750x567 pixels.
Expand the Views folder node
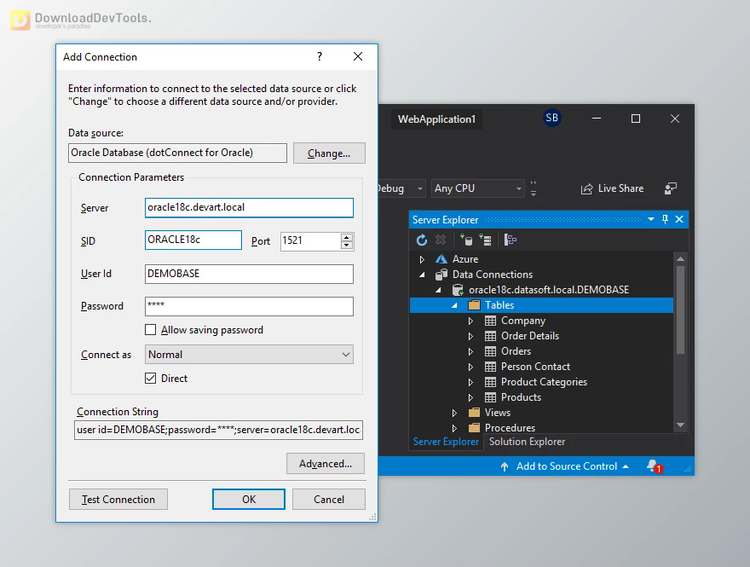[454, 412]
